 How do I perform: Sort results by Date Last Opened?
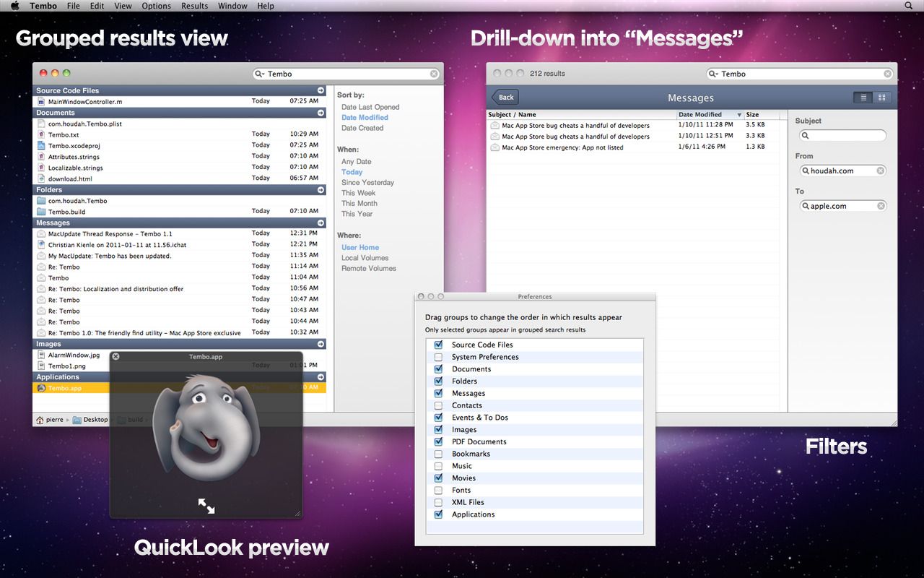[x=370, y=107]
